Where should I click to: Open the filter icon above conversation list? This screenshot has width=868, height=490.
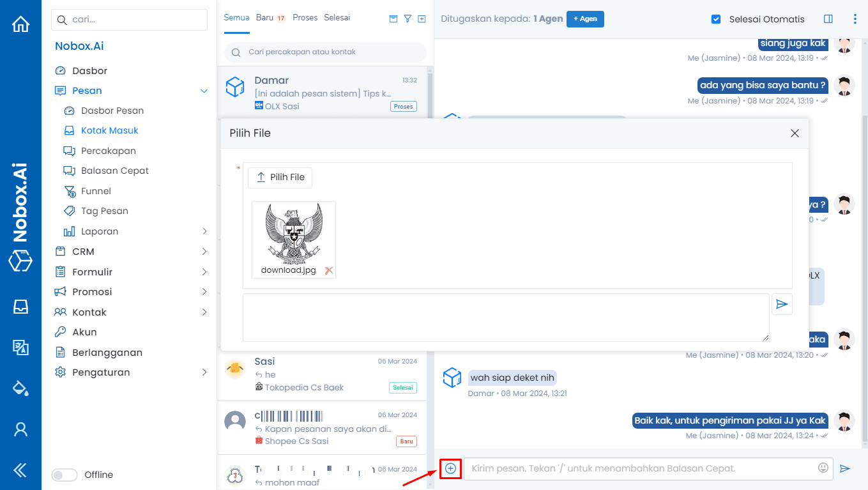pos(407,19)
